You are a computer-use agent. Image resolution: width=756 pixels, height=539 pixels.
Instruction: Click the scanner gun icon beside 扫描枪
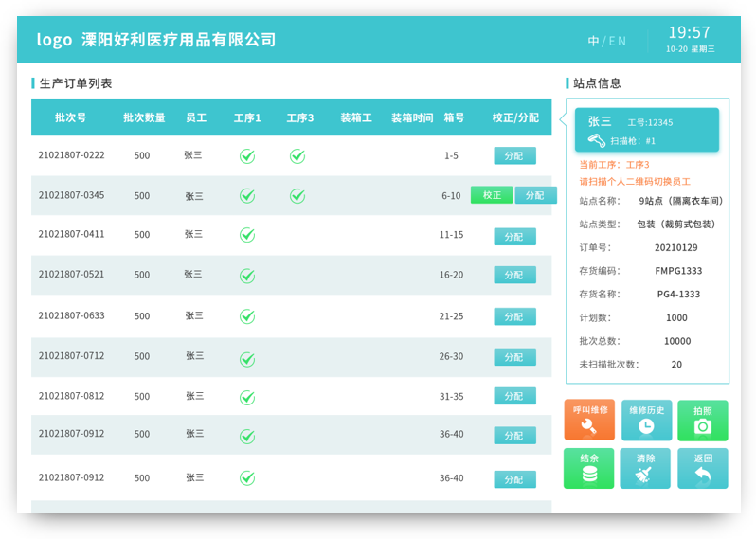click(x=597, y=140)
